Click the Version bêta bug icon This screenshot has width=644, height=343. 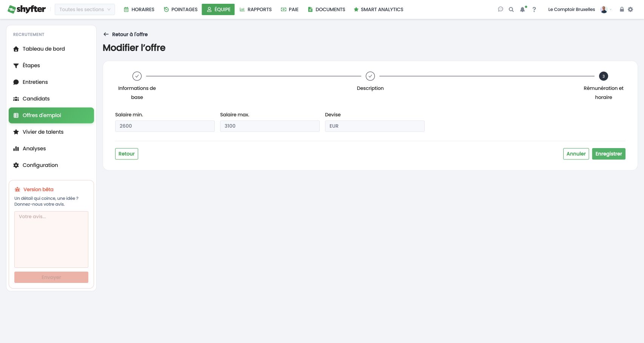click(17, 190)
